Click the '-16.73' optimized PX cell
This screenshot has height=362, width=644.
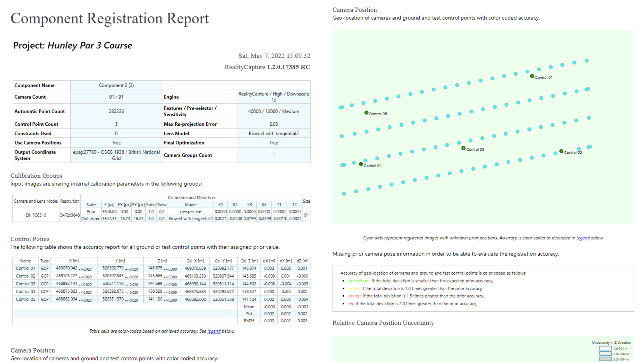click(124, 219)
